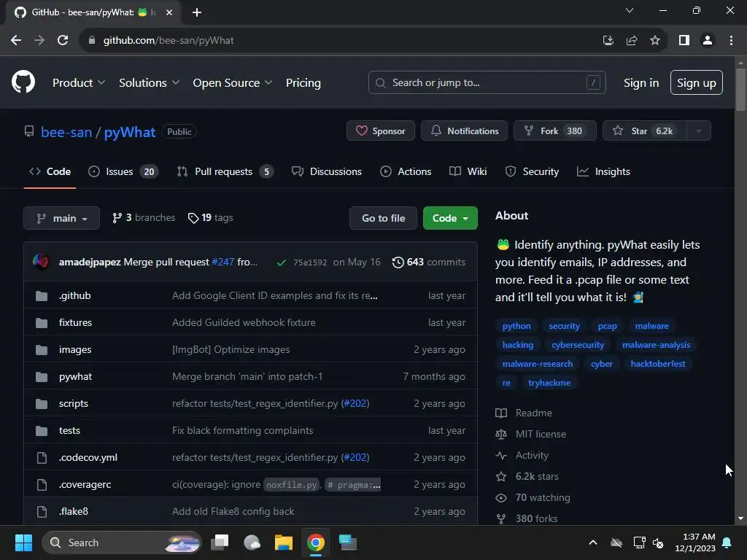The width and height of the screenshot is (747, 560).
Task: Open the Insights tab
Action: (603, 171)
